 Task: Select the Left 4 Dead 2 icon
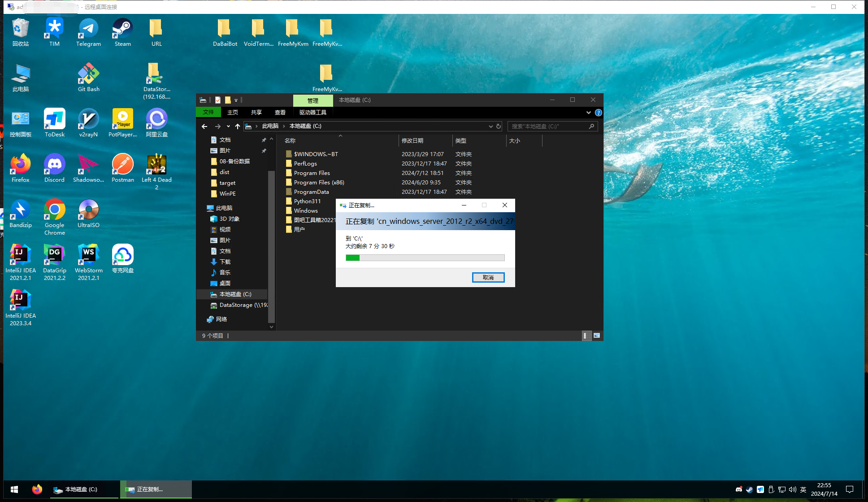(156, 171)
